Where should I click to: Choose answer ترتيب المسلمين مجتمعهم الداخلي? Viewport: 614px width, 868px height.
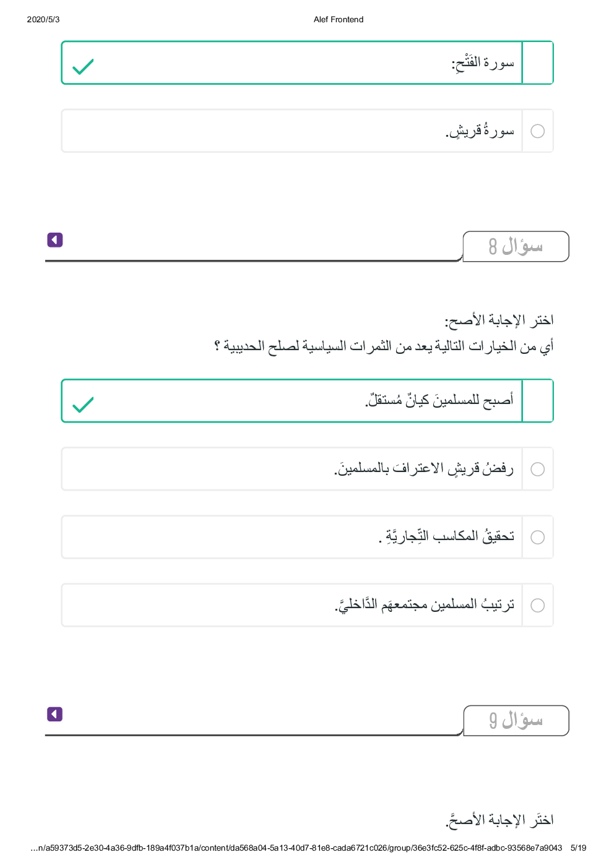[425, 605]
